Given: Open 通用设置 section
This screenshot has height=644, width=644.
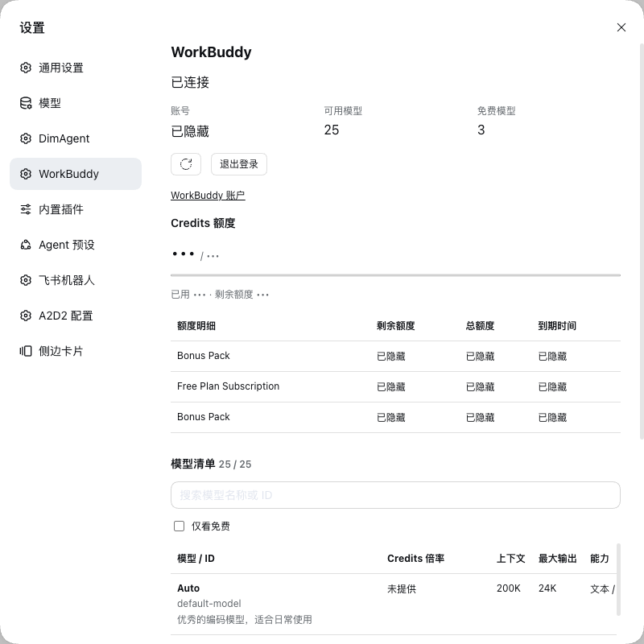Looking at the screenshot, I should click(x=76, y=68).
